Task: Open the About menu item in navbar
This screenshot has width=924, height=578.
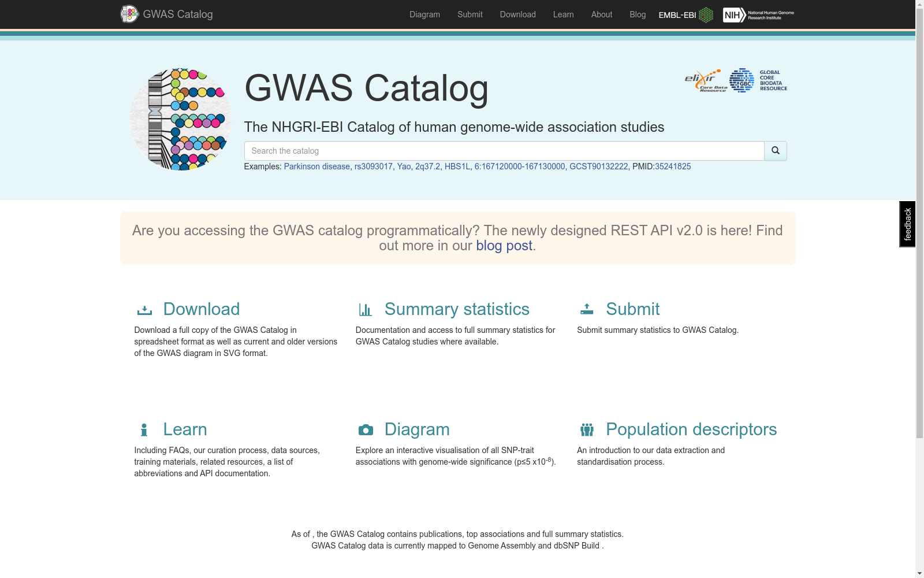Action: click(x=602, y=14)
